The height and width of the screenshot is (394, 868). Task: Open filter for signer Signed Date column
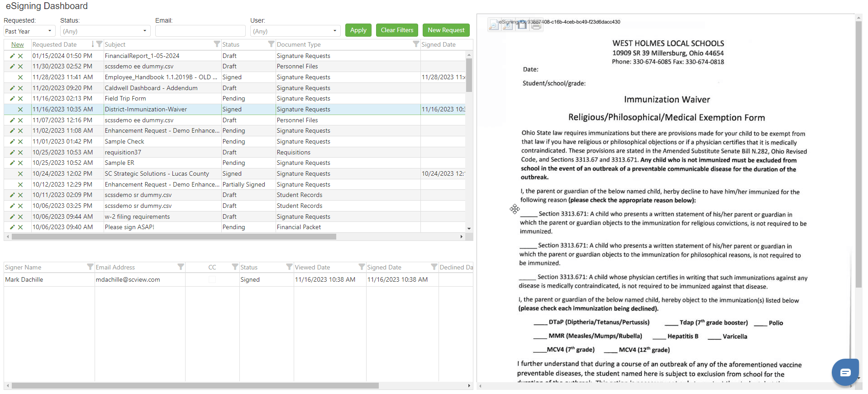tap(434, 267)
